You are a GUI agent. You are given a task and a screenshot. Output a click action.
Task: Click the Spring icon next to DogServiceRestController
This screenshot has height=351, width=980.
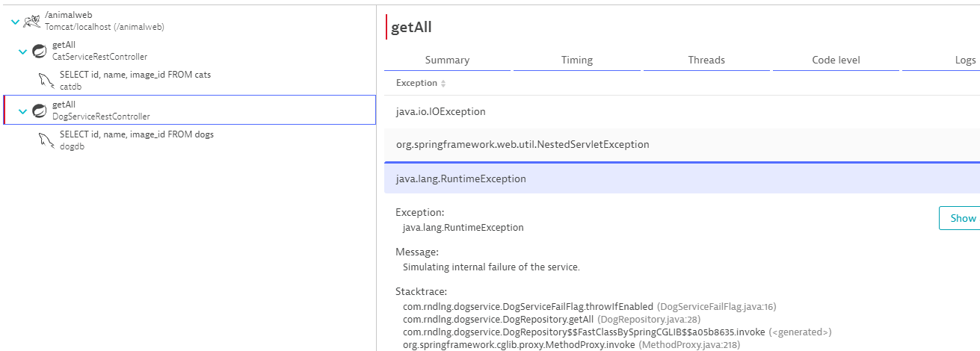[x=40, y=111]
